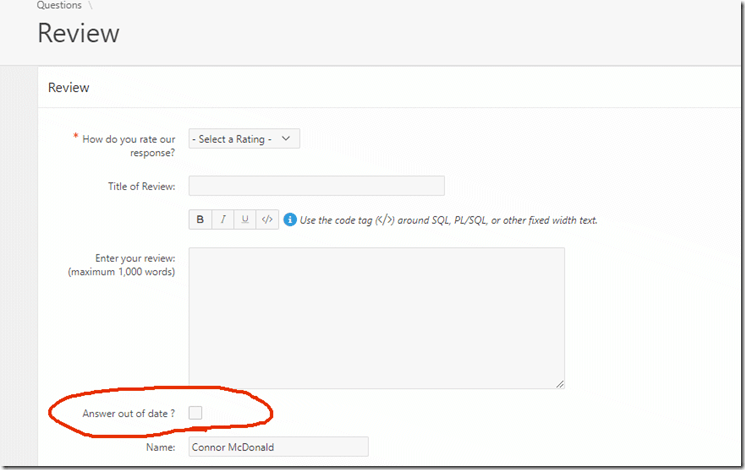
Task: Click the 'Name:' field label
Action: (160, 447)
